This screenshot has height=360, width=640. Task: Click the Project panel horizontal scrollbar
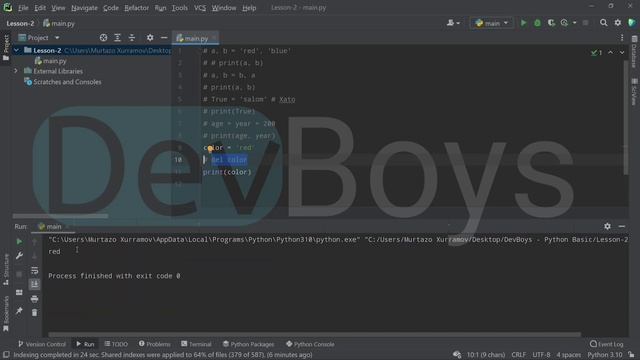[x=60, y=216]
